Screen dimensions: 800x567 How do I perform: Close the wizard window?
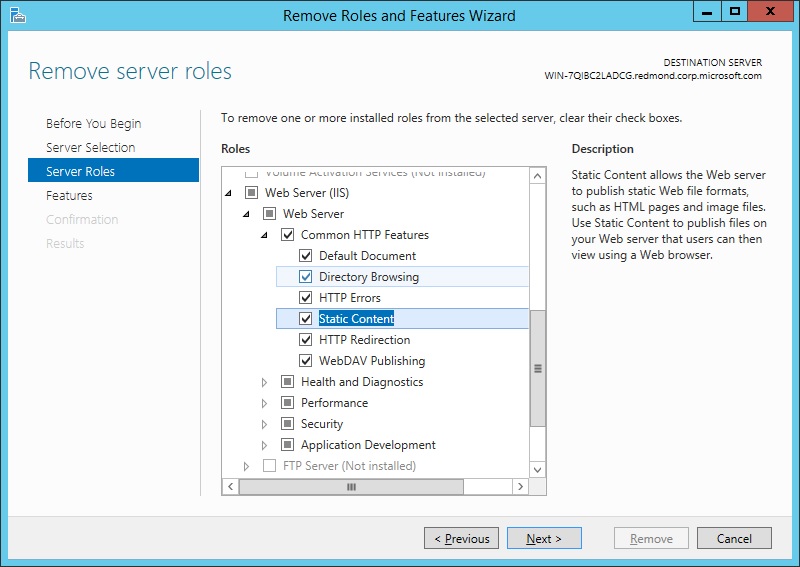pos(770,11)
